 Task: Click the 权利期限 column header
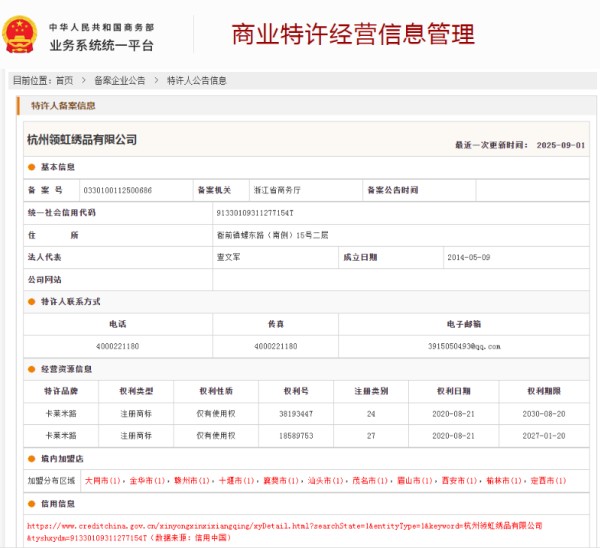click(x=544, y=391)
